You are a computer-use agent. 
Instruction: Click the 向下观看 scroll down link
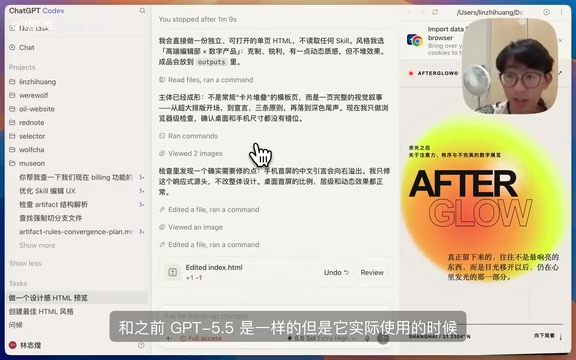point(548,336)
